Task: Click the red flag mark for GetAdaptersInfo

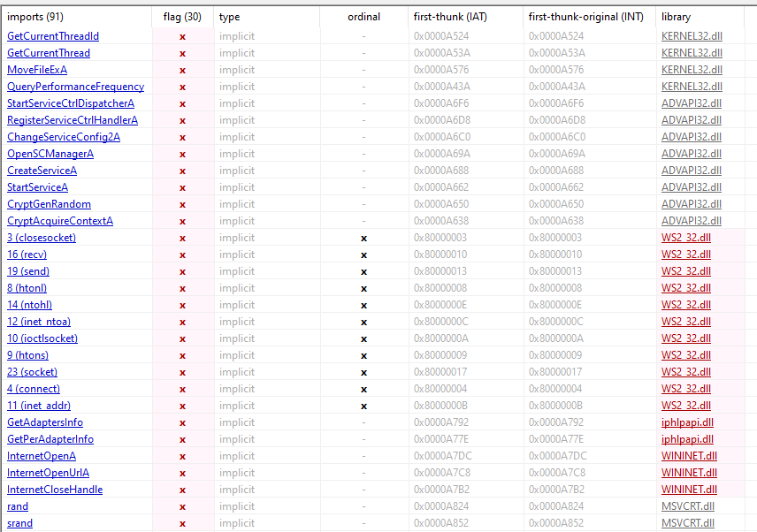Action: [182, 422]
